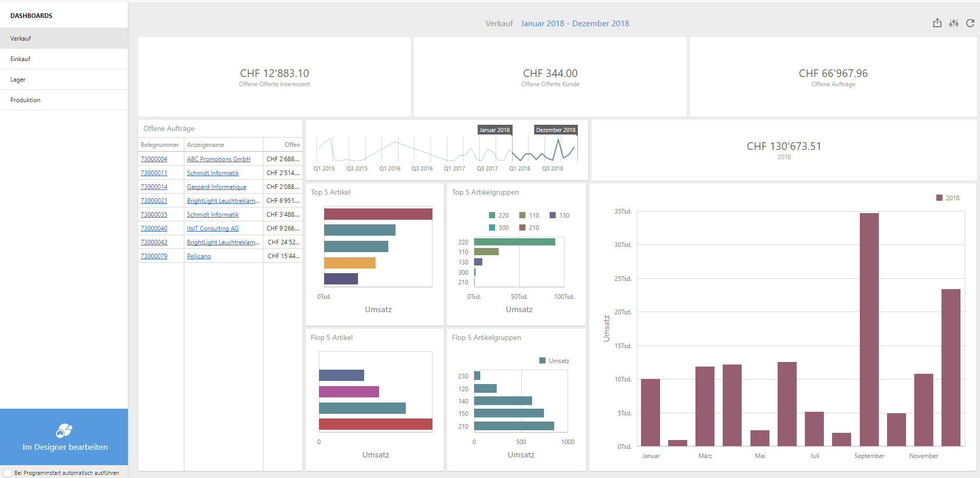Open order link 73000021
Viewport: 980px width, 478px height.
[154, 201]
